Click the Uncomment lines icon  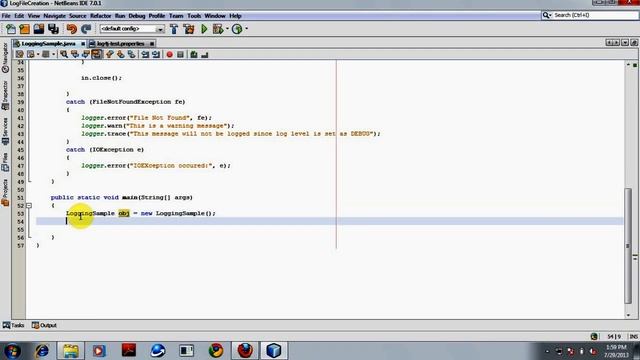point(204,54)
